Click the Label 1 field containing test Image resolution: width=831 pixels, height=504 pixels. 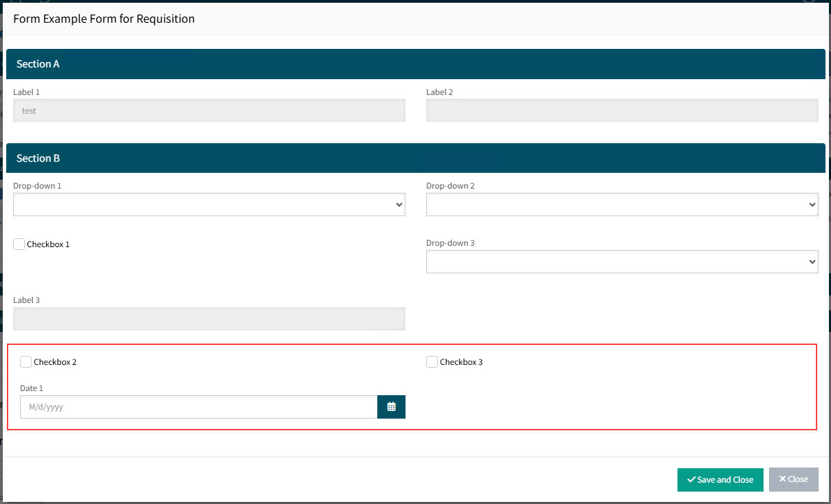click(x=209, y=110)
